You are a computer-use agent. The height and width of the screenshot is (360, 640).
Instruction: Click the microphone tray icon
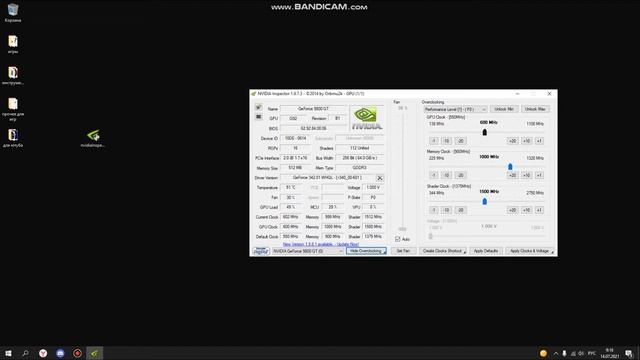coord(564,353)
